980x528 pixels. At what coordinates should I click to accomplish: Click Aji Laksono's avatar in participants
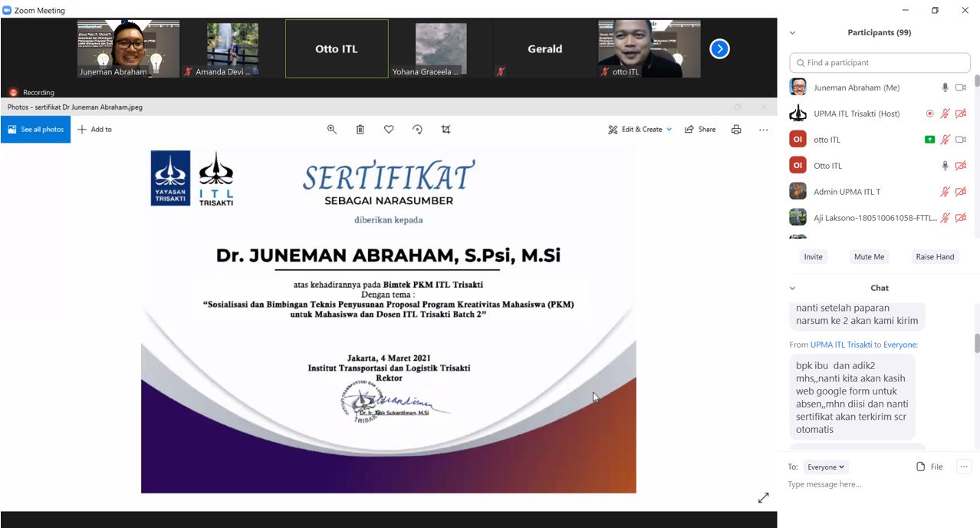[x=797, y=218]
